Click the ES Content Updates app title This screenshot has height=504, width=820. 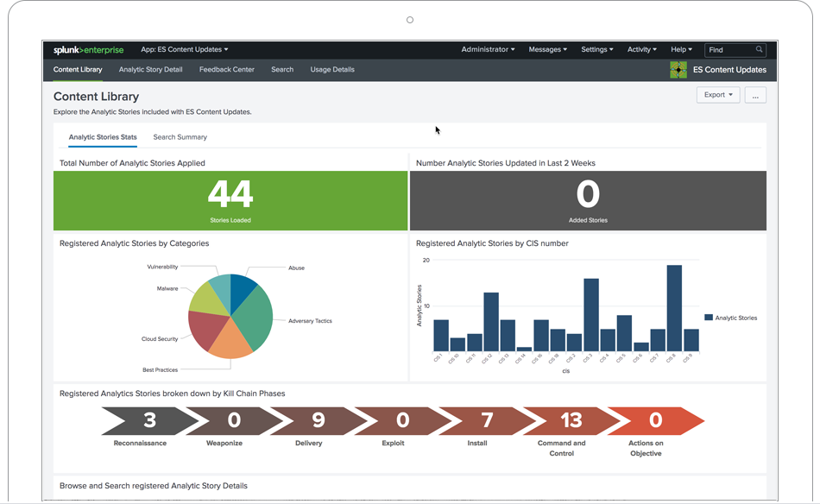[x=729, y=70]
